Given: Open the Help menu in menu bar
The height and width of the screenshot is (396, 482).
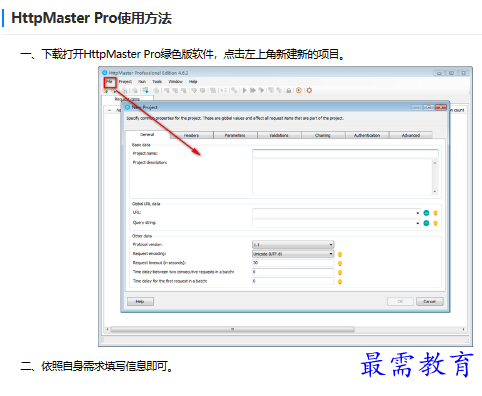Looking at the screenshot, I should click(193, 82).
